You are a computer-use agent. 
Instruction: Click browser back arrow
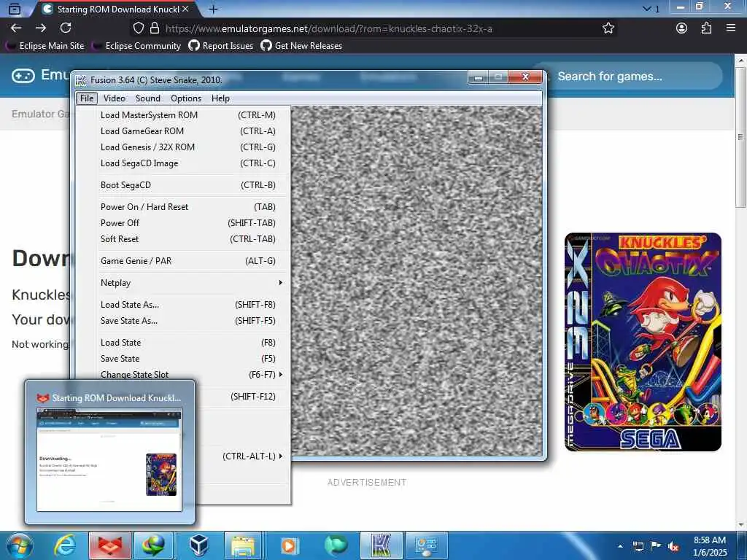pyautogui.click(x=16, y=28)
